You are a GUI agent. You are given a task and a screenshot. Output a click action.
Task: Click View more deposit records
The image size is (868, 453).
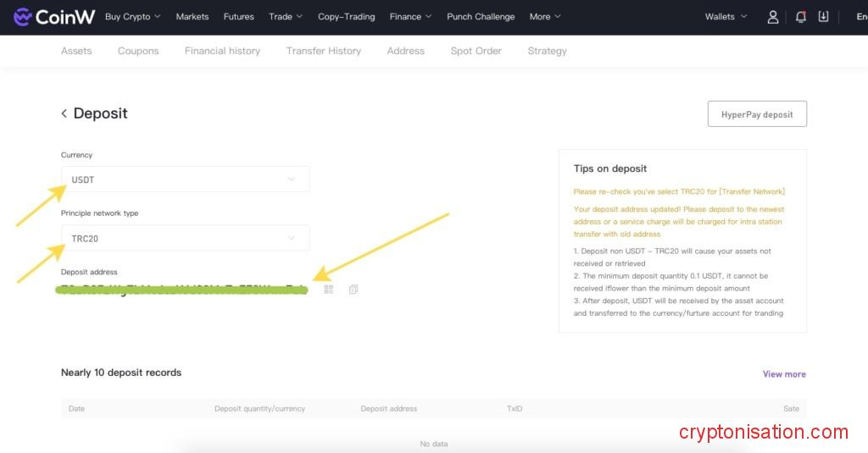point(784,374)
